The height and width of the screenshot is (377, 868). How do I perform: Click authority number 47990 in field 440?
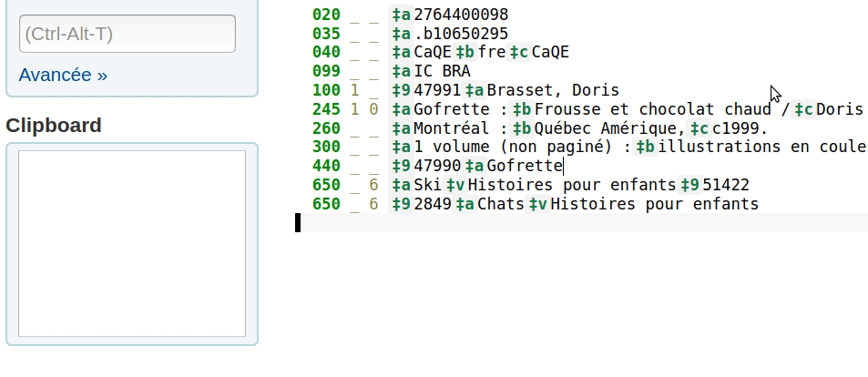point(437,166)
